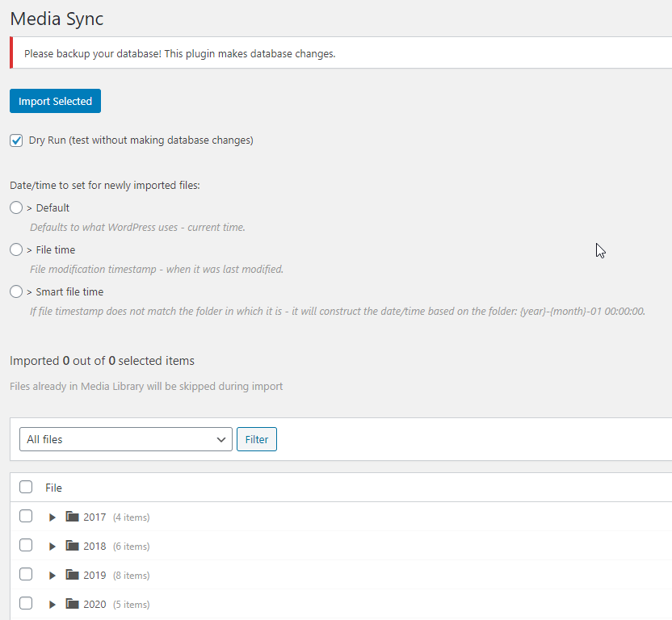Select the Default date radio button

coord(15,207)
